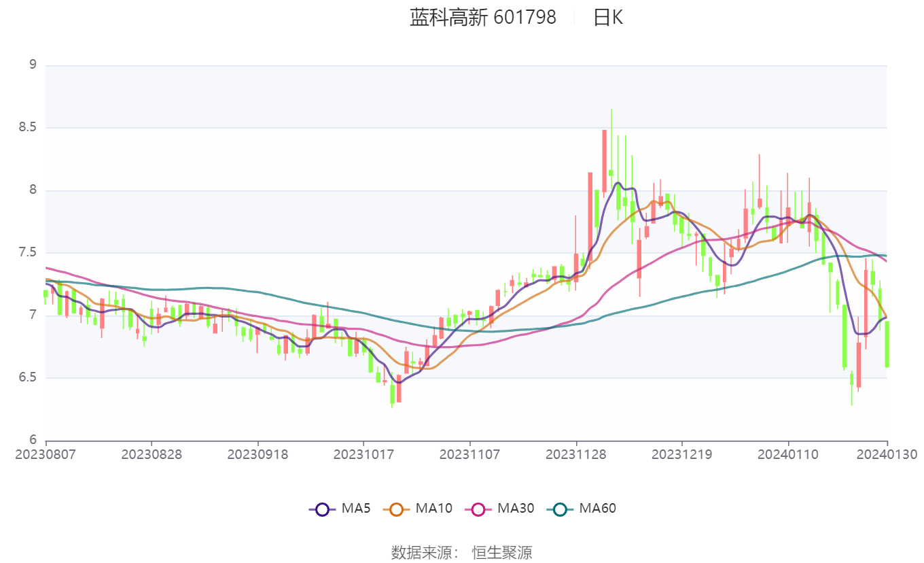Click the 6.5 price axis label
This screenshot has width=924, height=563.
tap(28, 378)
